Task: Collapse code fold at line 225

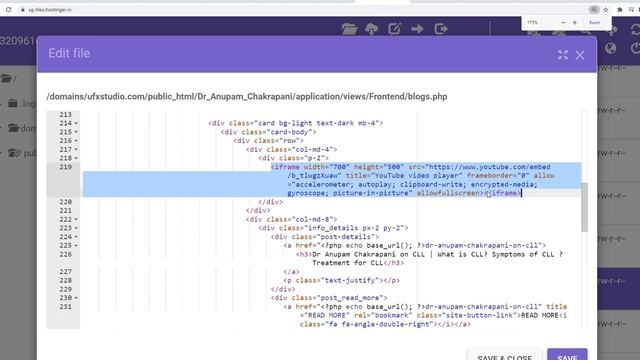Action: [x=76, y=246]
